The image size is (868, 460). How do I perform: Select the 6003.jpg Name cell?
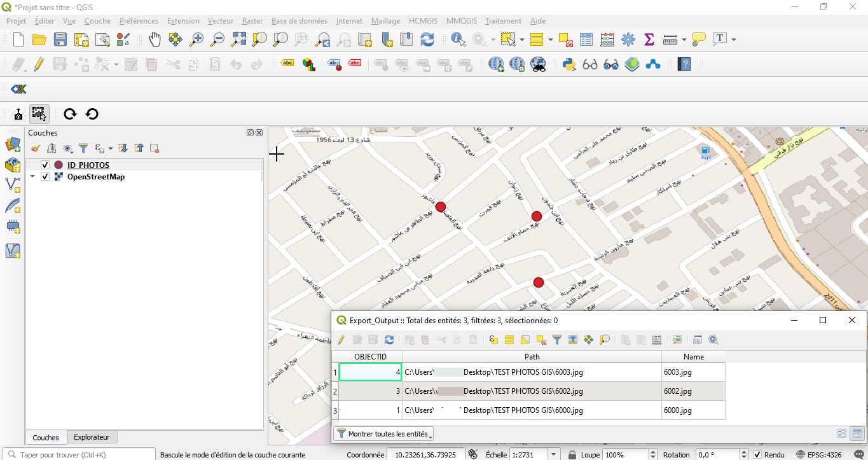tap(694, 372)
